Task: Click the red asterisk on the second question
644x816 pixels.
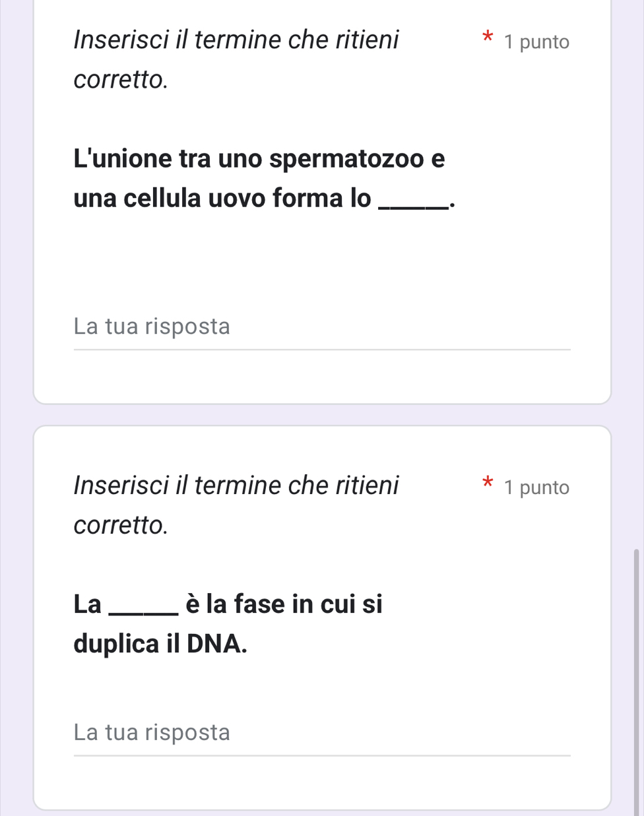Action: [487, 482]
